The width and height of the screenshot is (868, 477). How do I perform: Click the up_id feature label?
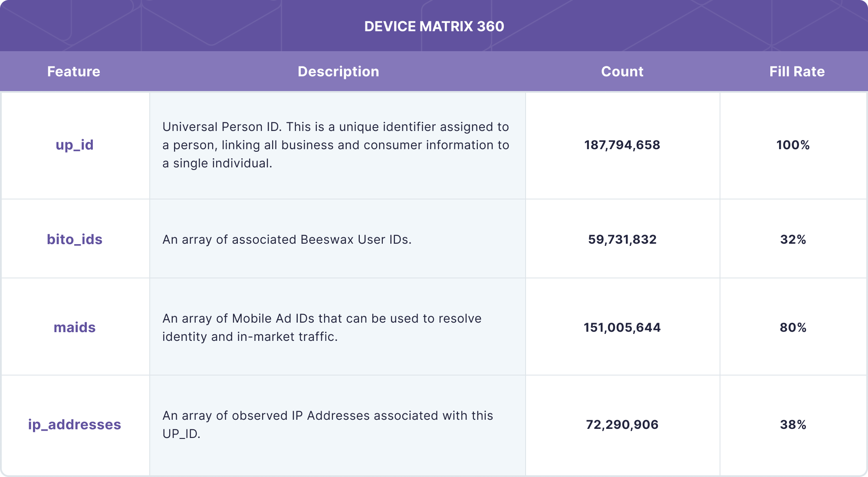74,145
